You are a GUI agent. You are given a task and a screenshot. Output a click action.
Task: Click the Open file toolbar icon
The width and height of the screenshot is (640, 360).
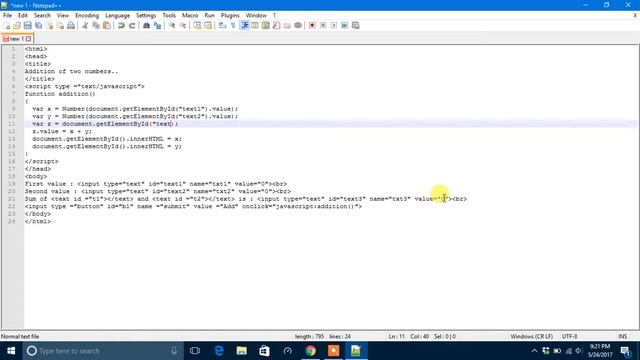[17, 25]
